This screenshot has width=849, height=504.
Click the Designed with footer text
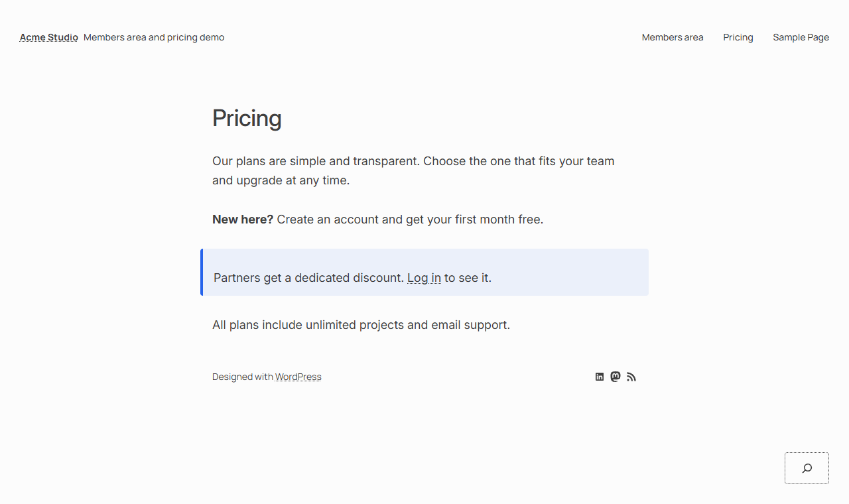click(x=243, y=377)
